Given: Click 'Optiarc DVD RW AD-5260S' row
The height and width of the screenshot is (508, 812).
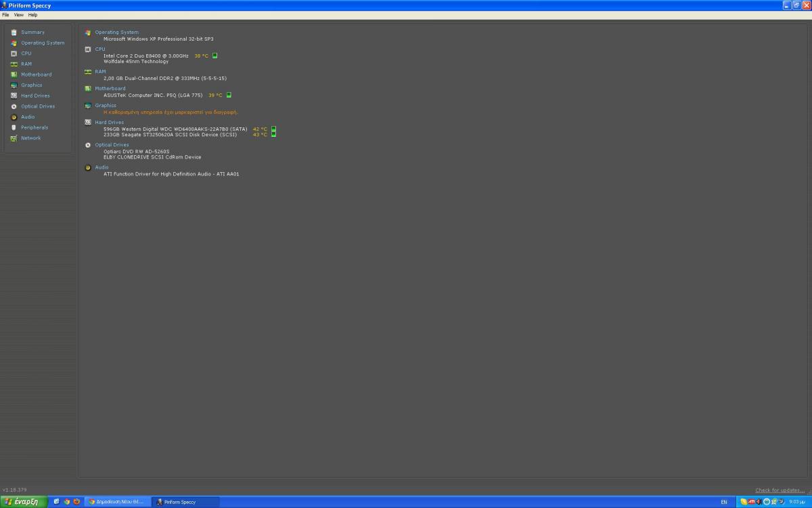Looking at the screenshot, I should (x=136, y=151).
